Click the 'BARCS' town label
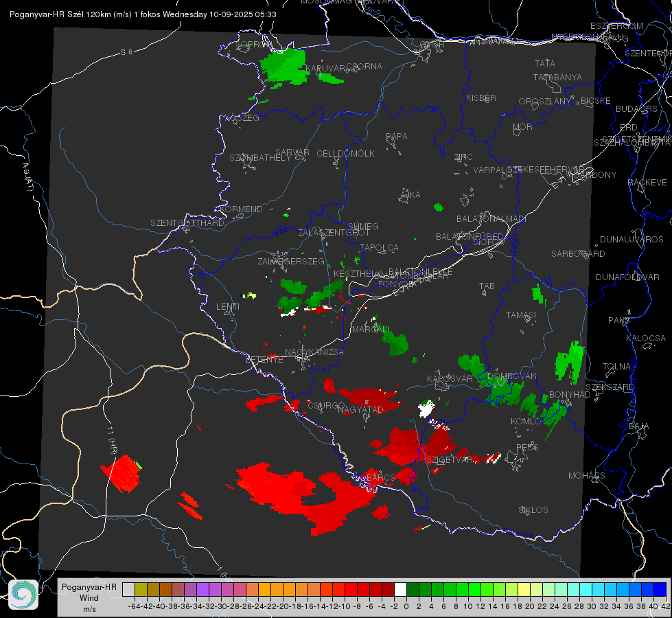 coord(380,477)
